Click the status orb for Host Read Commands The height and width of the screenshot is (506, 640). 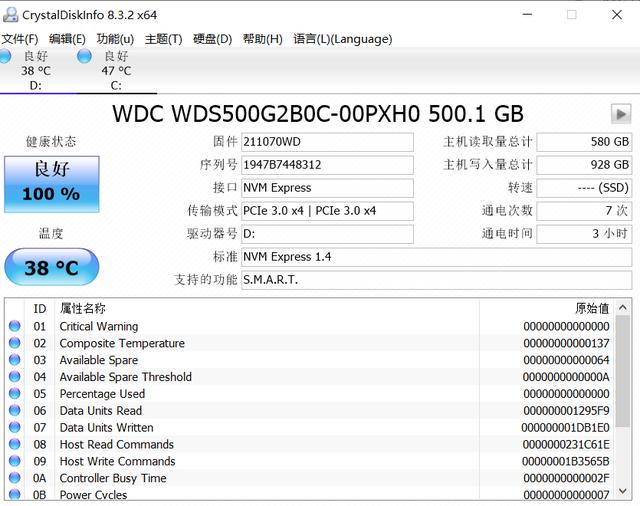(14, 445)
